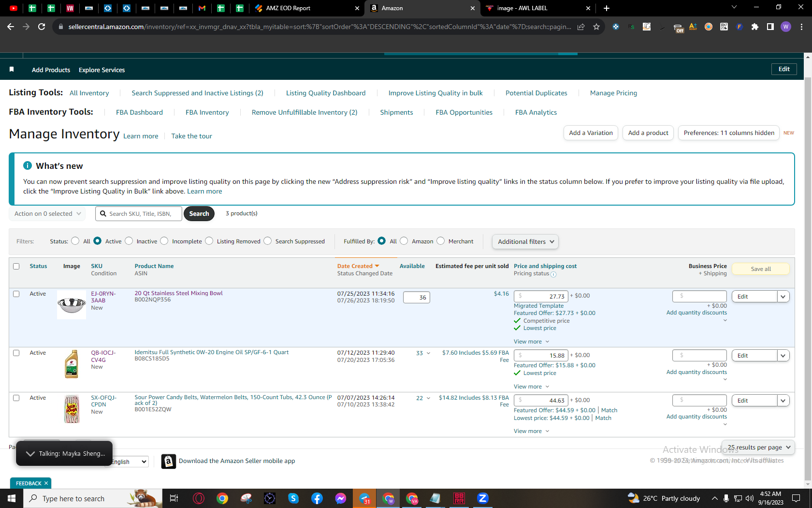Expand the Additional filters dropdown
Image resolution: width=812 pixels, height=508 pixels.
(x=525, y=241)
